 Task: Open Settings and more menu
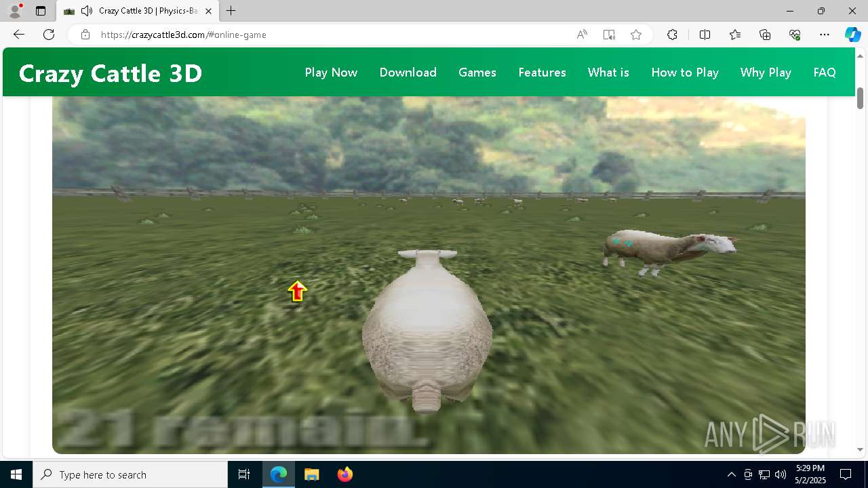pyautogui.click(x=825, y=35)
